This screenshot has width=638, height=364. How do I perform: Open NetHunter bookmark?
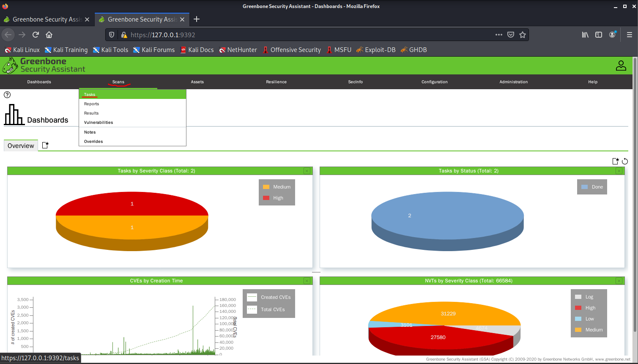[x=238, y=50]
